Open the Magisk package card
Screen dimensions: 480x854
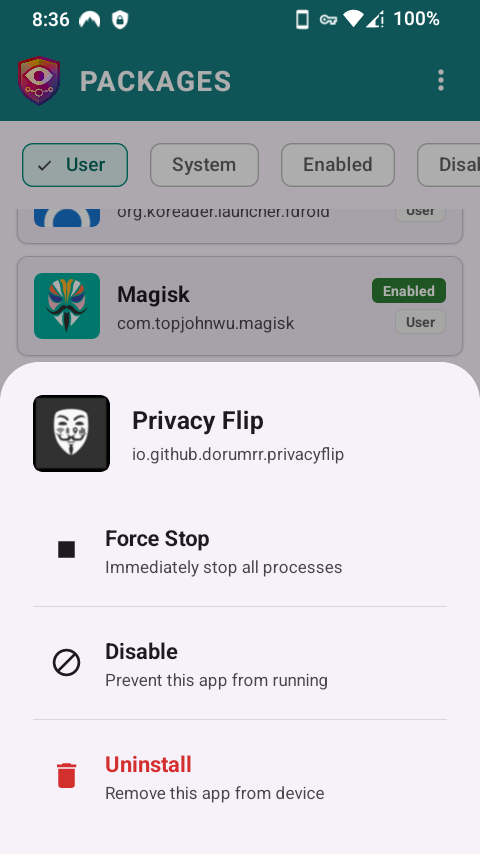click(240, 306)
